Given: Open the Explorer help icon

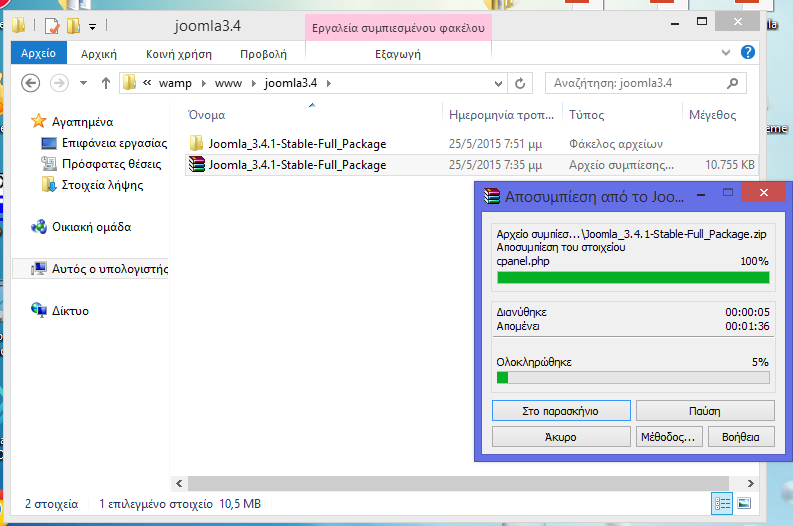Looking at the screenshot, I should click(x=747, y=52).
